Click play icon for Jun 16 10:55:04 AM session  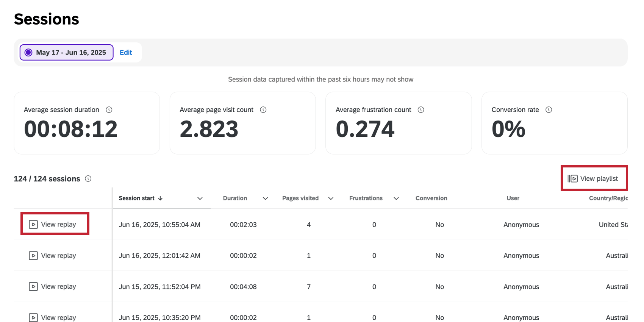tap(33, 225)
